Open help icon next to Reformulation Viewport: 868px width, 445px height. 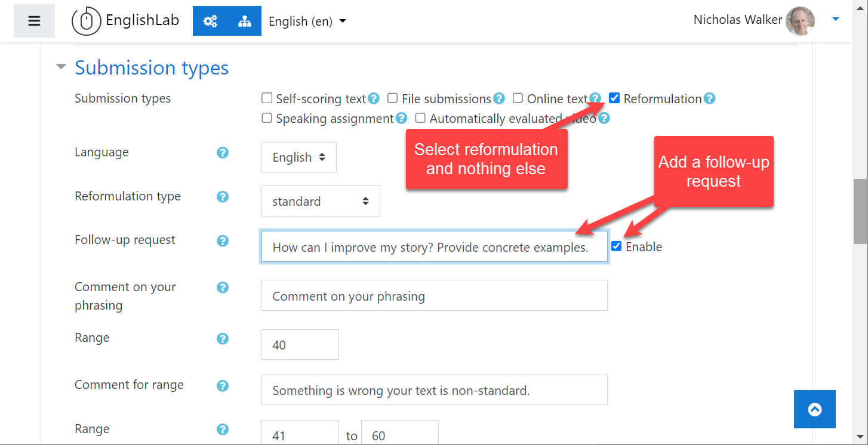pos(709,98)
